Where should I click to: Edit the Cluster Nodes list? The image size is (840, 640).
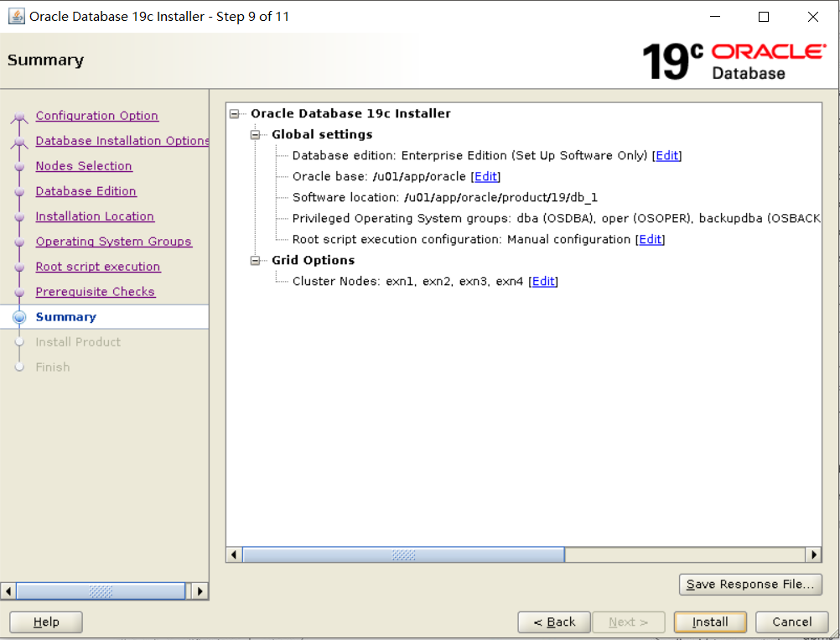point(543,281)
